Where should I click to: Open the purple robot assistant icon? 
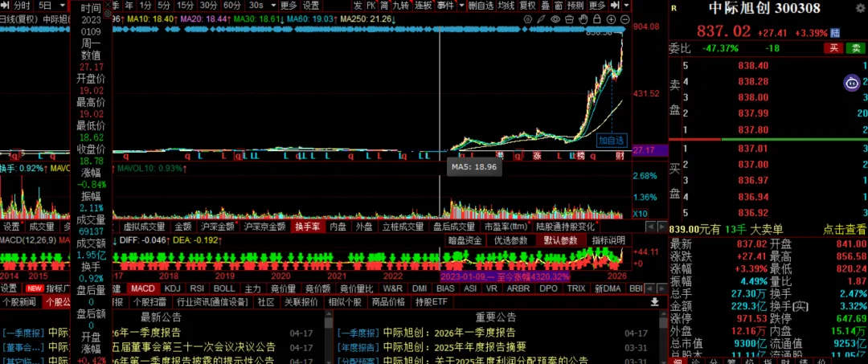click(x=852, y=83)
